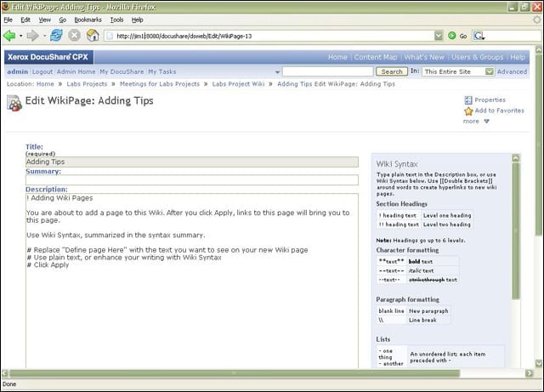This screenshot has height=392, width=544.
Task: Click the page's vertical scroll down arrow
Action: [538, 364]
